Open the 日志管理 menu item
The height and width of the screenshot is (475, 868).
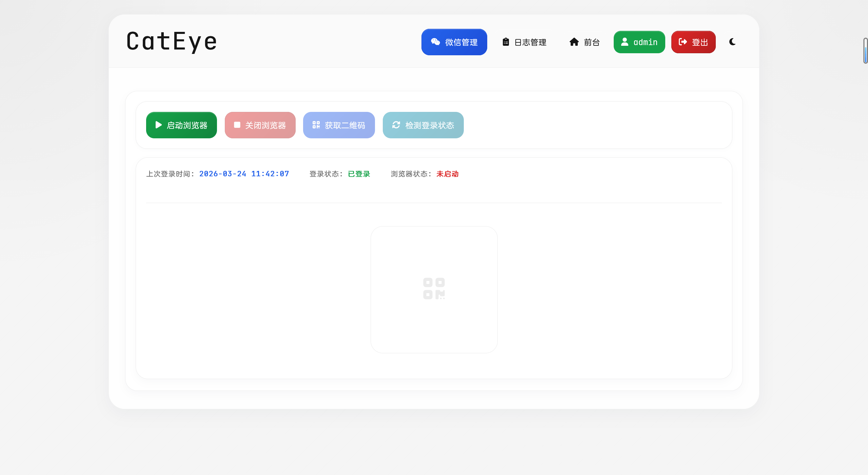[530, 42]
